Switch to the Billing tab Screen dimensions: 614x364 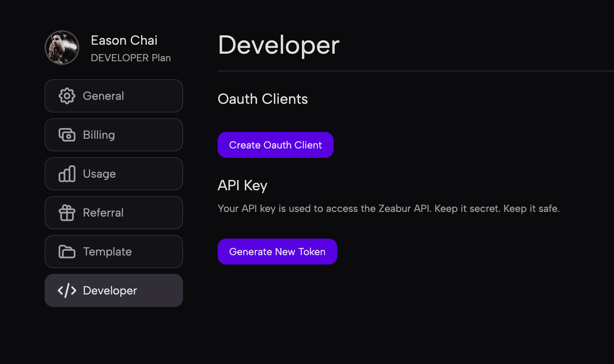[114, 135]
